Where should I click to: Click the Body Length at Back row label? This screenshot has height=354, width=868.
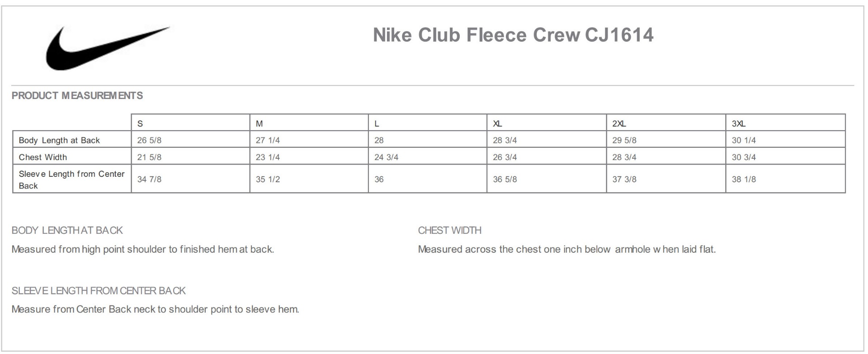[x=59, y=140]
